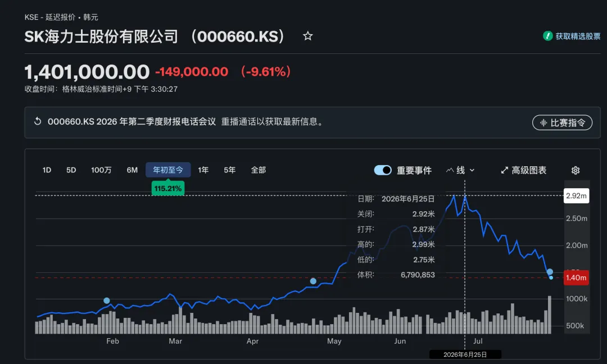This screenshot has height=364, width=607.
Task: Click the event marker before May
Action: pos(313,281)
